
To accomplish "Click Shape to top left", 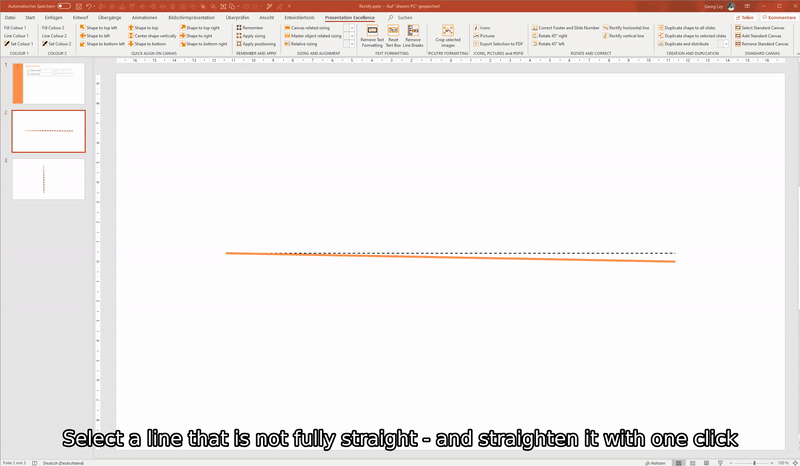I will coord(98,28).
